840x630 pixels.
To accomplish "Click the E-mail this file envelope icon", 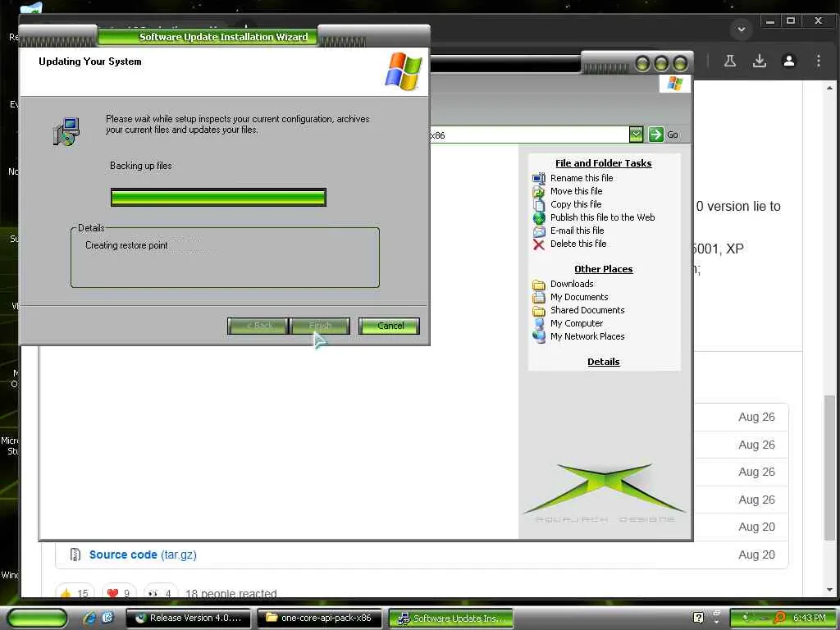I will point(538,231).
